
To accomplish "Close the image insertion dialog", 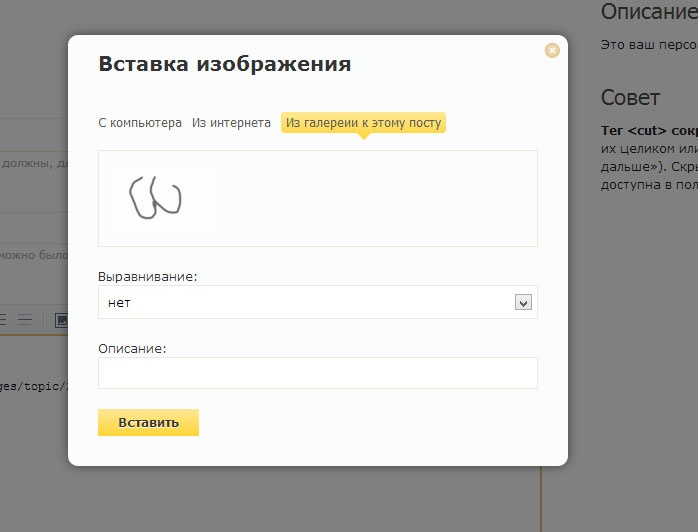I will tap(552, 50).
